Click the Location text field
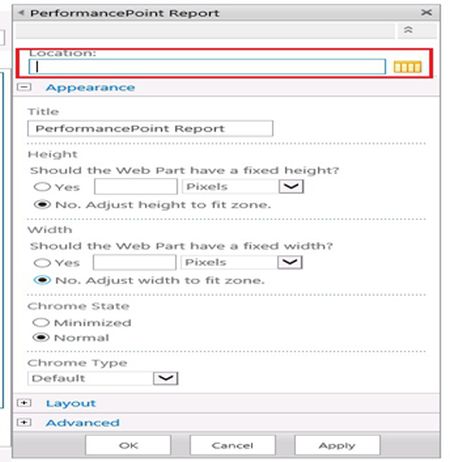 [207, 67]
